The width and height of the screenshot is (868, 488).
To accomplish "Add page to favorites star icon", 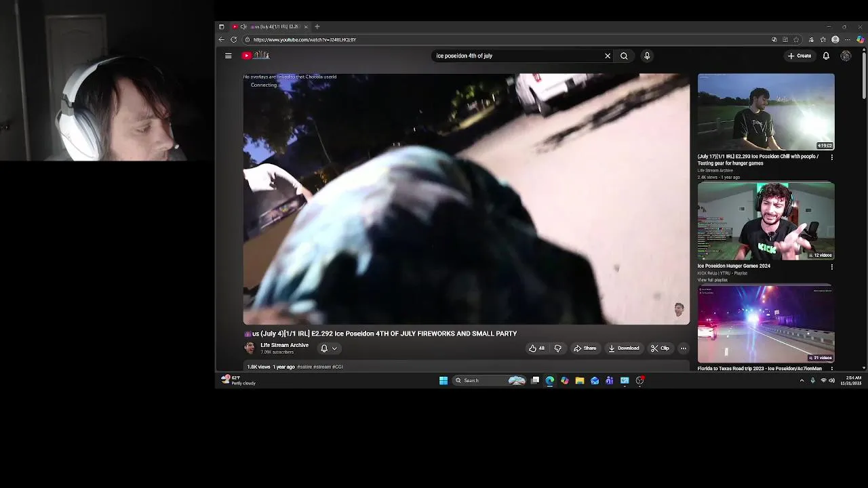I will pos(796,39).
